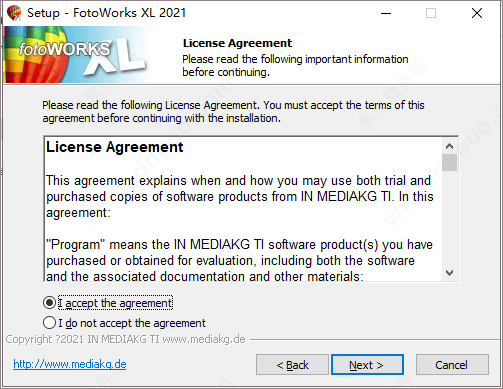
Task: Click the greyed-out maximize window button
Action: pos(431,13)
